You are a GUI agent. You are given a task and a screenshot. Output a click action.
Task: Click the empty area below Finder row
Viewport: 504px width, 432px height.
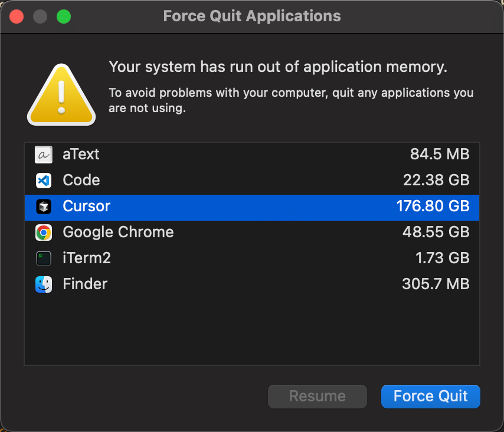coord(251,330)
